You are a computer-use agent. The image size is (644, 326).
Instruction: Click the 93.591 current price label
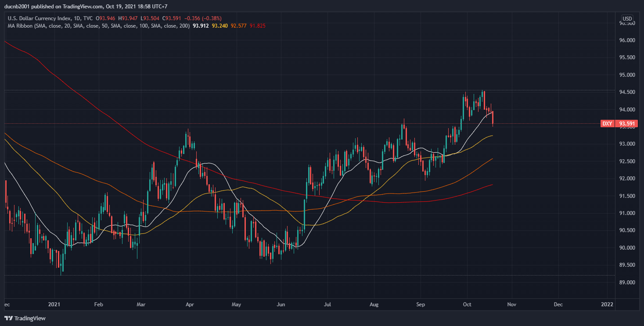[x=626, y=124]
